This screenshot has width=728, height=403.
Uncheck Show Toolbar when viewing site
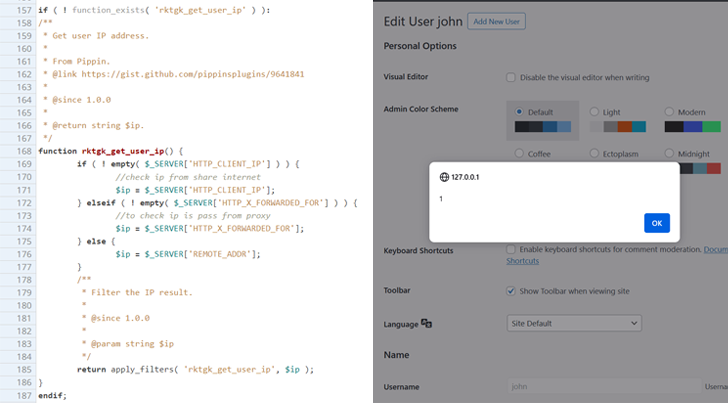[x=511, y=291]
